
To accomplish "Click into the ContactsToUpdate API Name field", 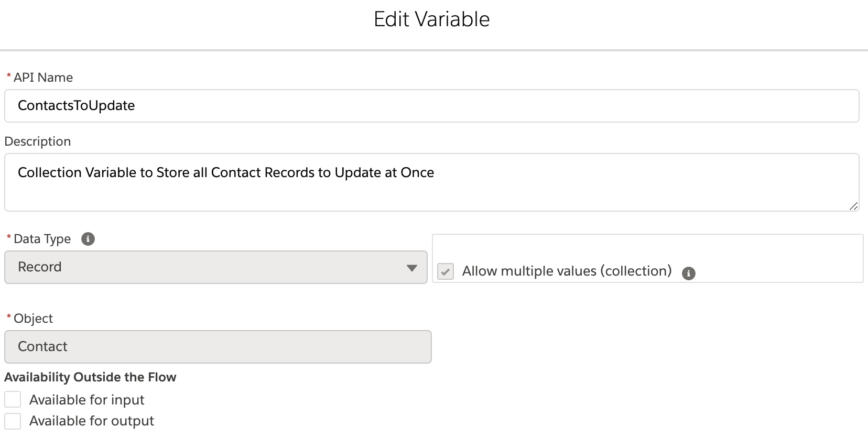I will pyautogui.click(x=431, y=106).
